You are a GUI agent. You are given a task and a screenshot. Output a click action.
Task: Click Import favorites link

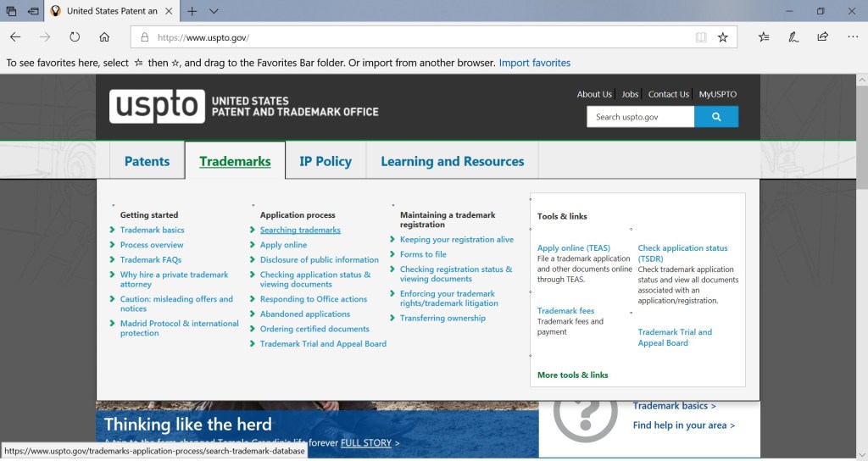(534, 63)
